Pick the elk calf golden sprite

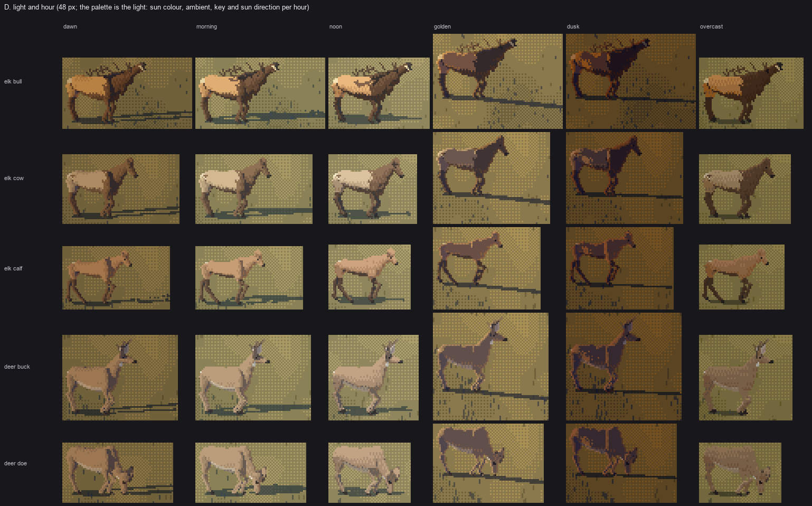tap(487, 268)
